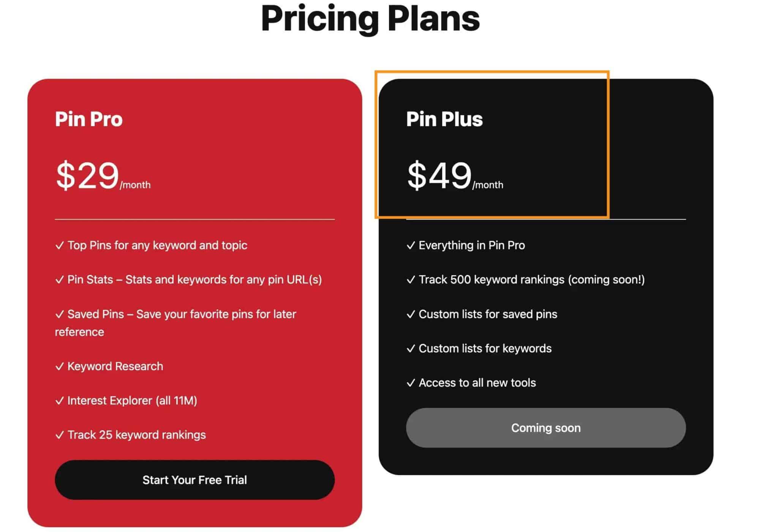Click the checkmark next to Pin Stats feature
This screenshot has height=532, width=778.
coord(59,280)
